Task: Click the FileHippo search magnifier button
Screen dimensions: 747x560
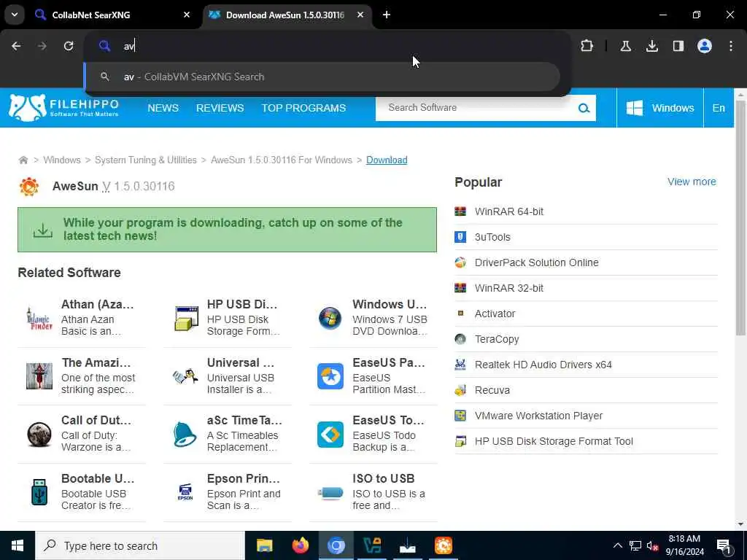Action: (584, 108)
